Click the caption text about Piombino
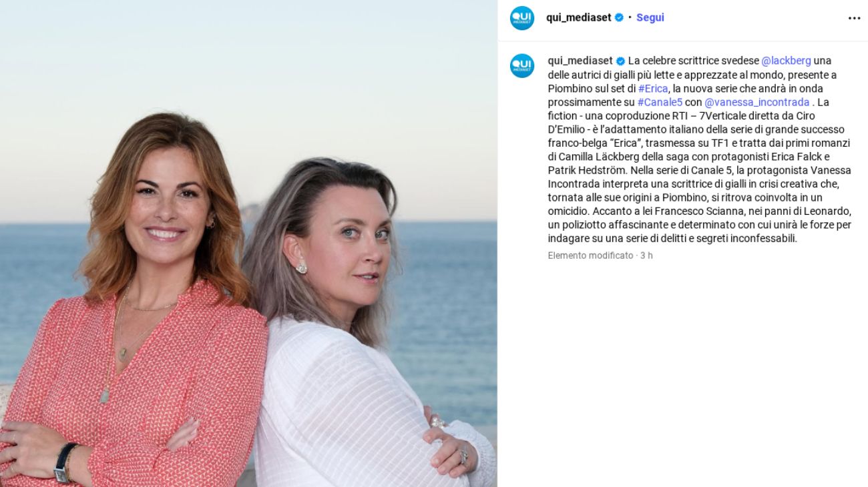This screenshot has height=487, width=868. pyautogui.click(x=700, y=149)
